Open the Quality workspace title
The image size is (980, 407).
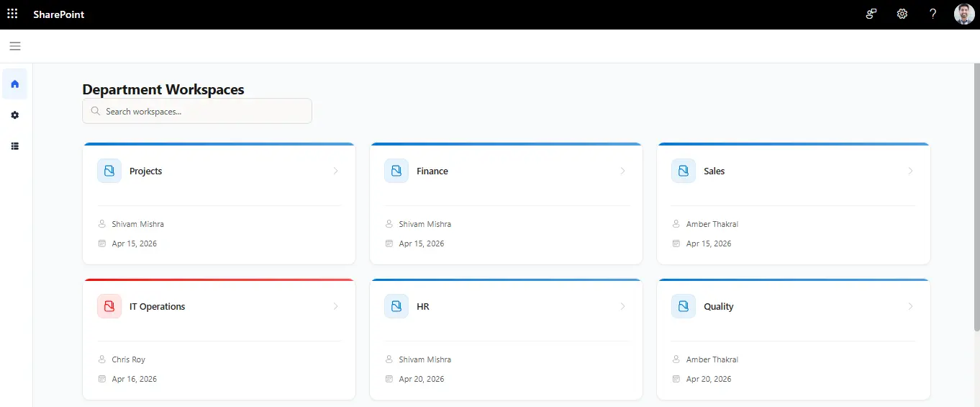719,306
